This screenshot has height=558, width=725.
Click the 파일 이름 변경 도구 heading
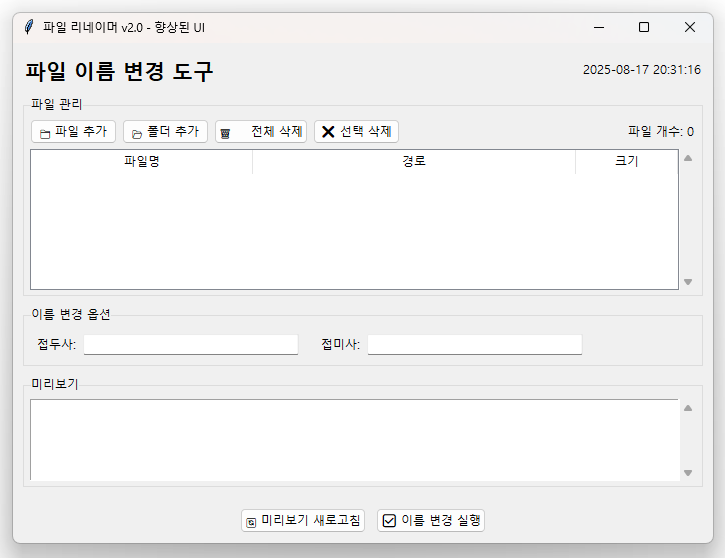coord(119,72)
